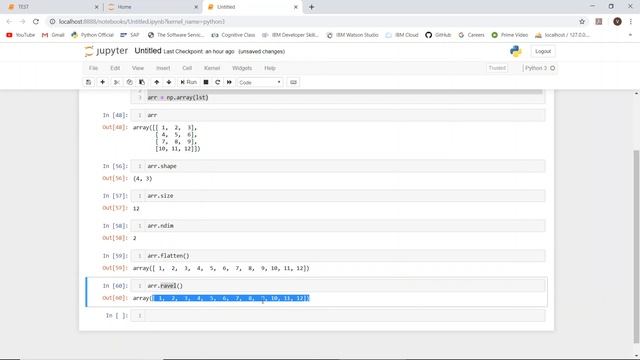
Task: Click the notebook title Untitled
Action: tap(148, 51)
